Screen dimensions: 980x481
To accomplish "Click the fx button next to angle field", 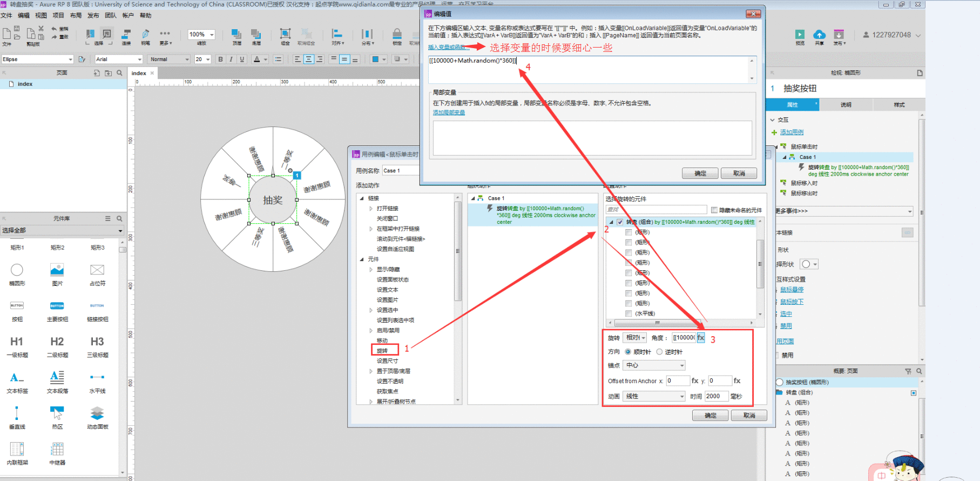I will (x=701, y=338).
